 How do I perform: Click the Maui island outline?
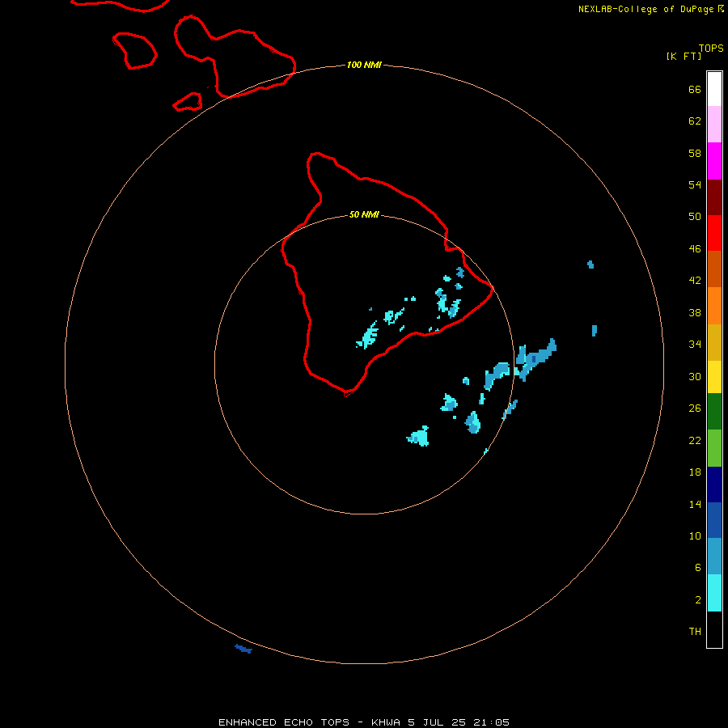(235, 57)
